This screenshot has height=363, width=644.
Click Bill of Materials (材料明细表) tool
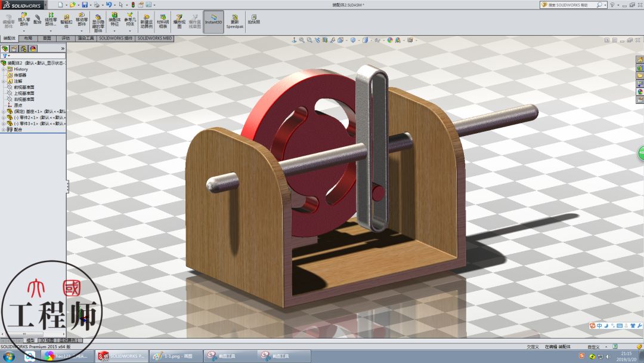(x=163, y=21)
